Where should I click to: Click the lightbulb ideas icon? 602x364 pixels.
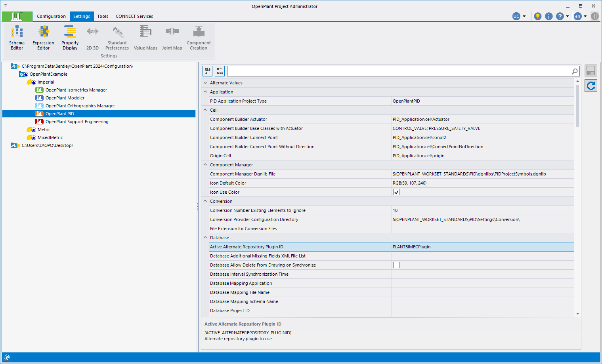(x=537, y=16)
